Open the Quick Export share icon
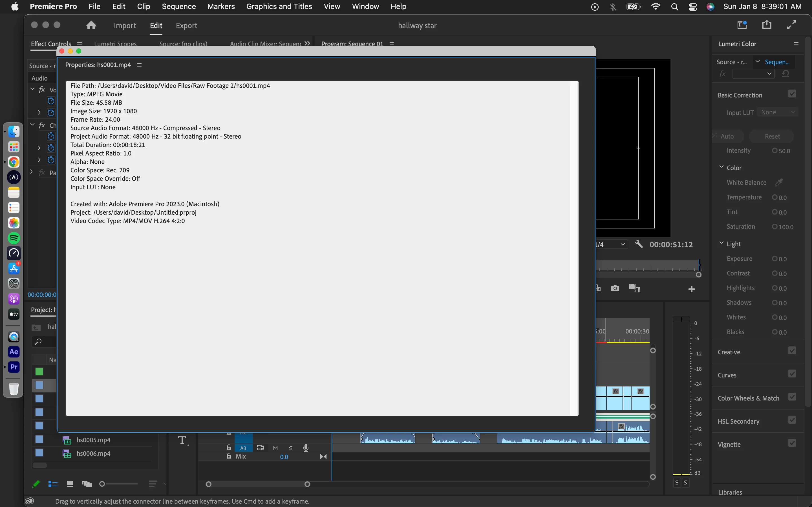Screen dimensions: 812x507 point(767,25)
